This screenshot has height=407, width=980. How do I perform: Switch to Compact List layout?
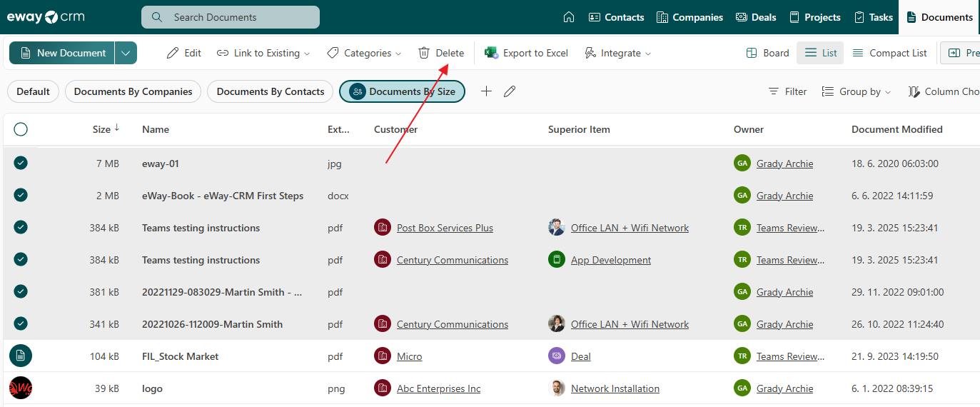889,53
